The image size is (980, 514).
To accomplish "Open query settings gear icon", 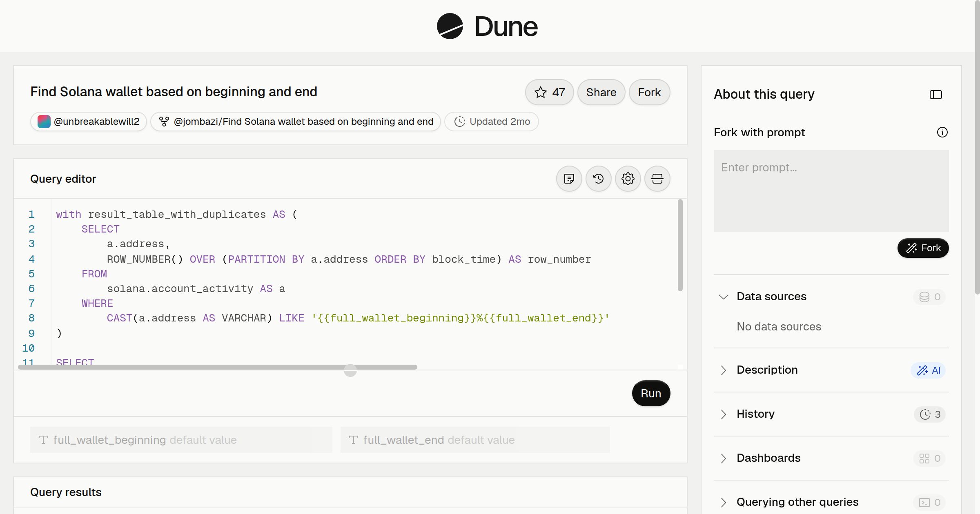I will pos(628,179).
